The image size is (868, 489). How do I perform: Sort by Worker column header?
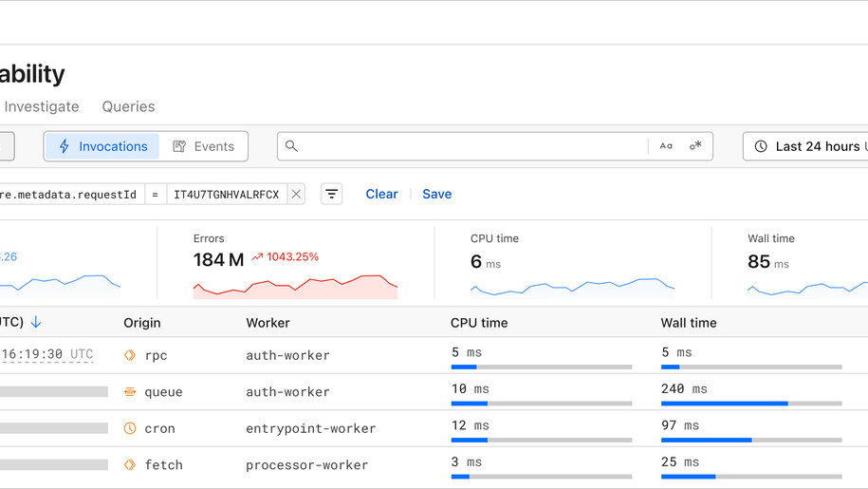(268, 323)
